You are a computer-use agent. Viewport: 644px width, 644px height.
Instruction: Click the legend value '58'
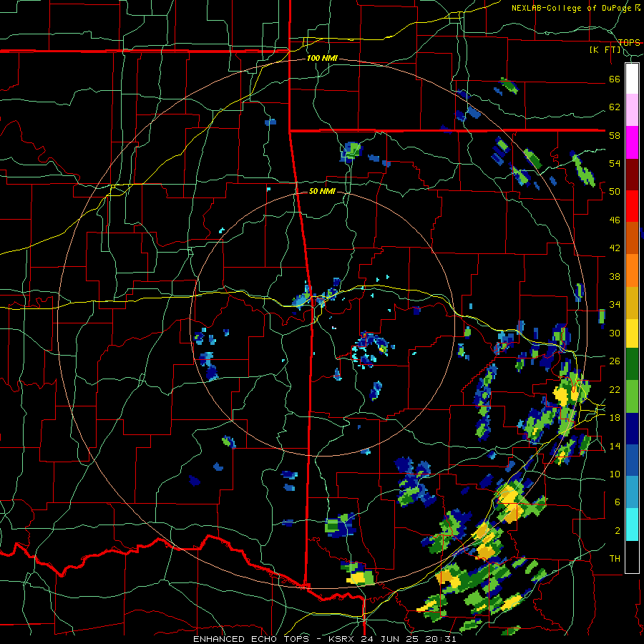[x=615, y=135]
